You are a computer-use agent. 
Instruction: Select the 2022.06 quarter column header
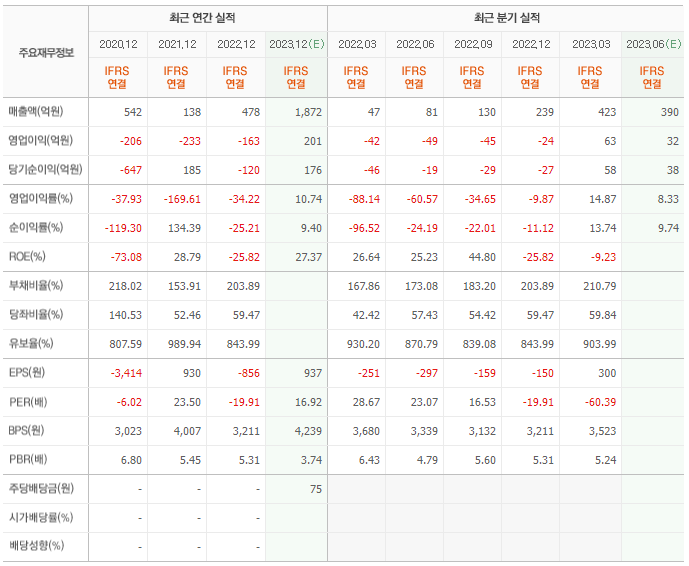point(415,44)
